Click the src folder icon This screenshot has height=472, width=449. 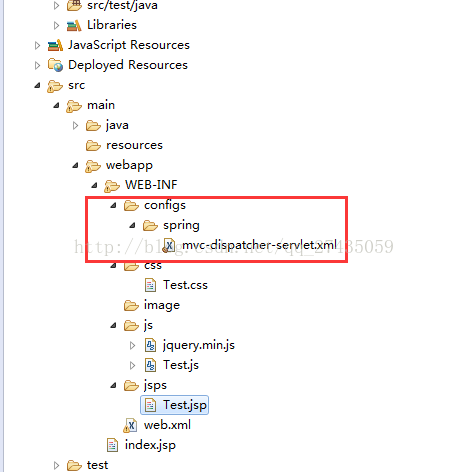(x=55, y=86)
